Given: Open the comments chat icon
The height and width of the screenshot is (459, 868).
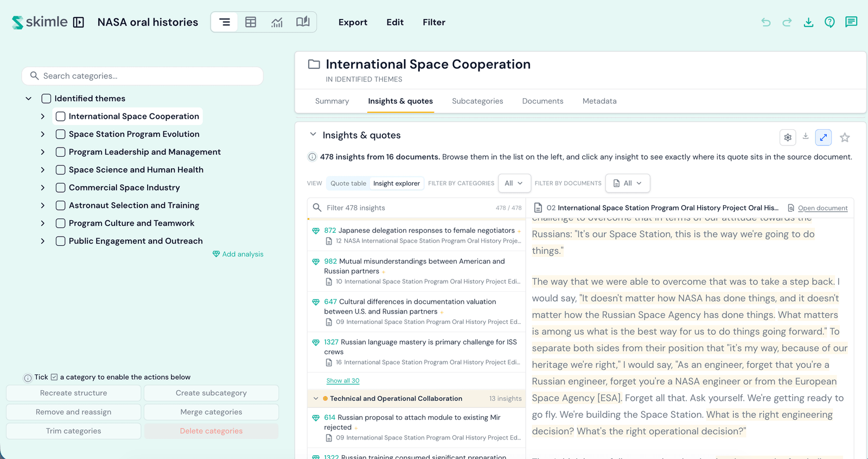Looking at the screenshot, I should pos(851,22).
